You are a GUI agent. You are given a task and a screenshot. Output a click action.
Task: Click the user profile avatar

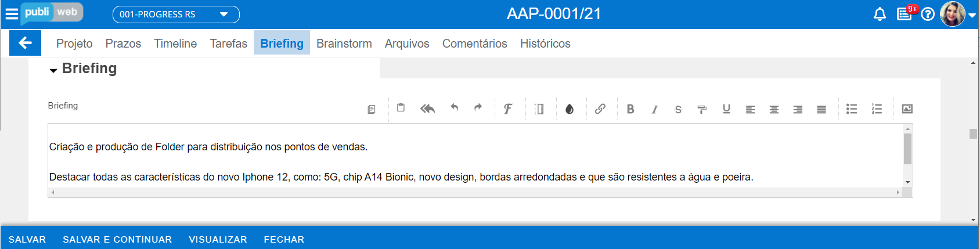coord(952,14)
